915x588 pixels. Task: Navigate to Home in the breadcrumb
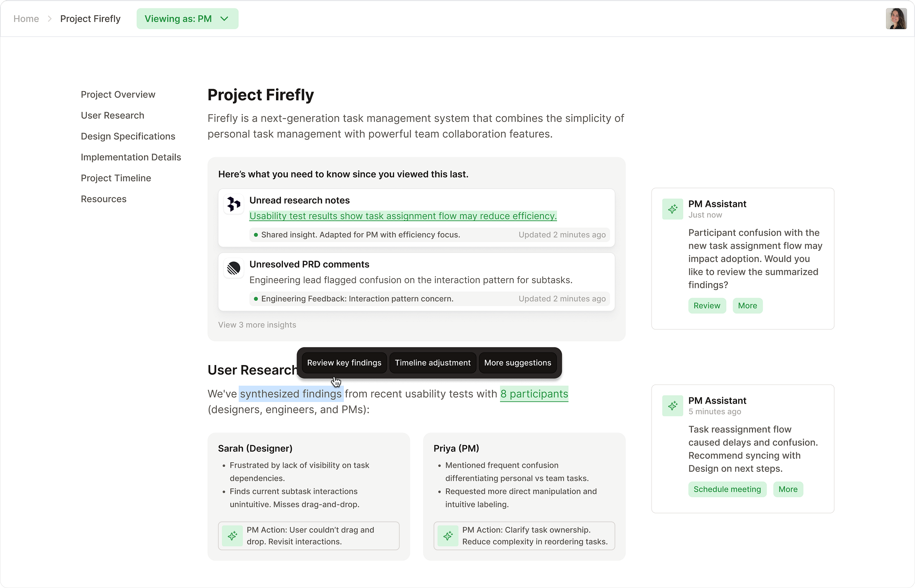tap(26, 19)
